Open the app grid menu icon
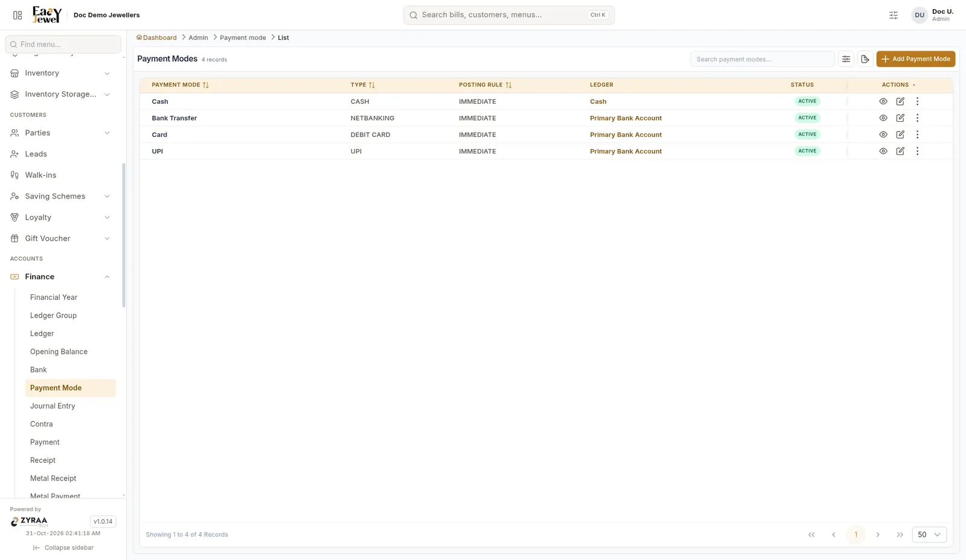The image size is (966, 560). click(x=18, y=15)
